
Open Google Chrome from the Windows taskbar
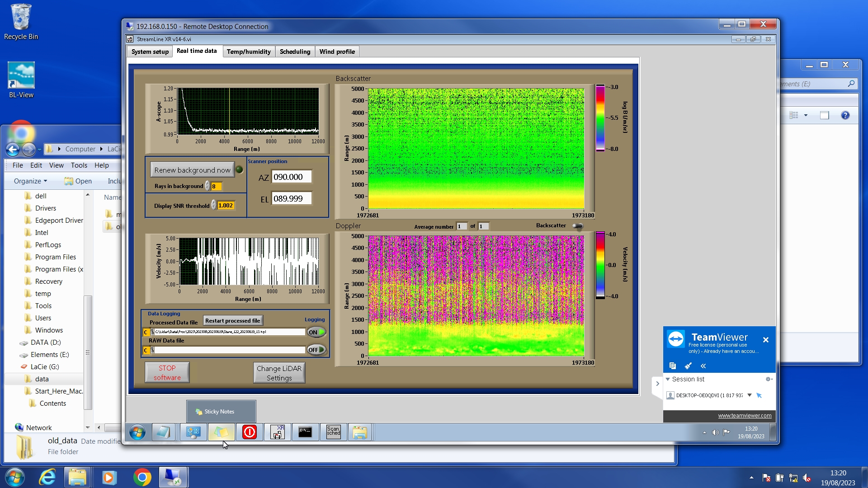coord(142,477)
